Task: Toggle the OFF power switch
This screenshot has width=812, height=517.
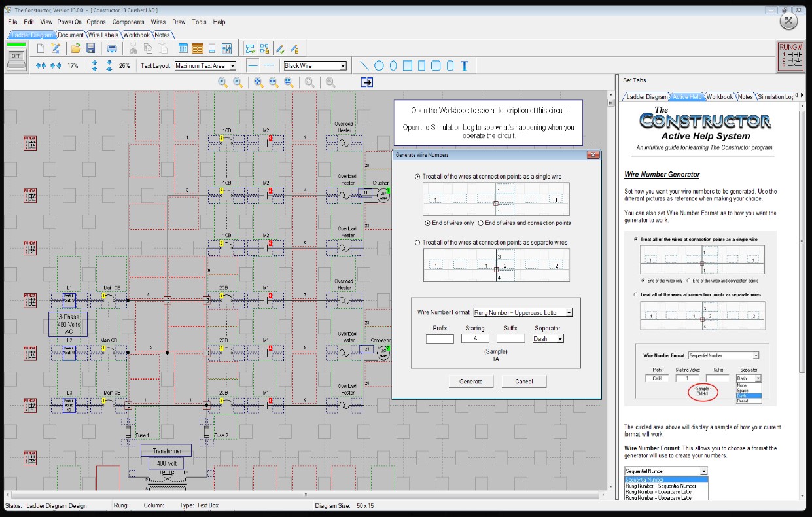Action: point(16,58)
